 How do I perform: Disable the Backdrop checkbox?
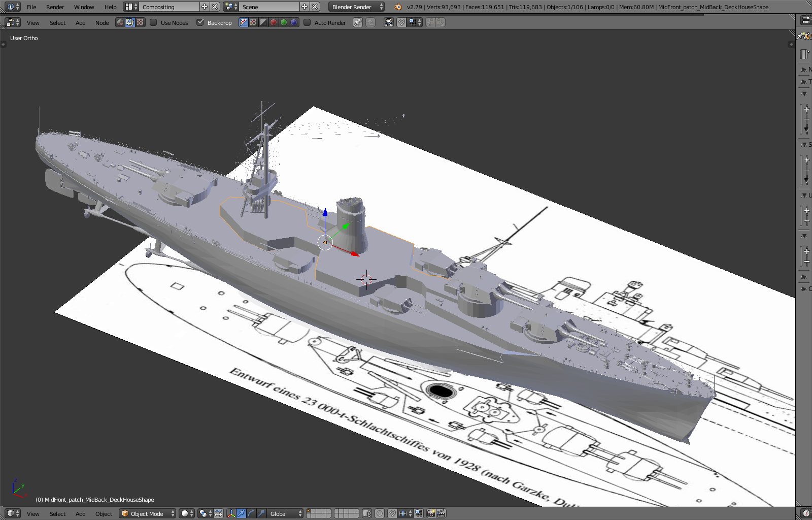pyautogui.click(x=200, y=22)
